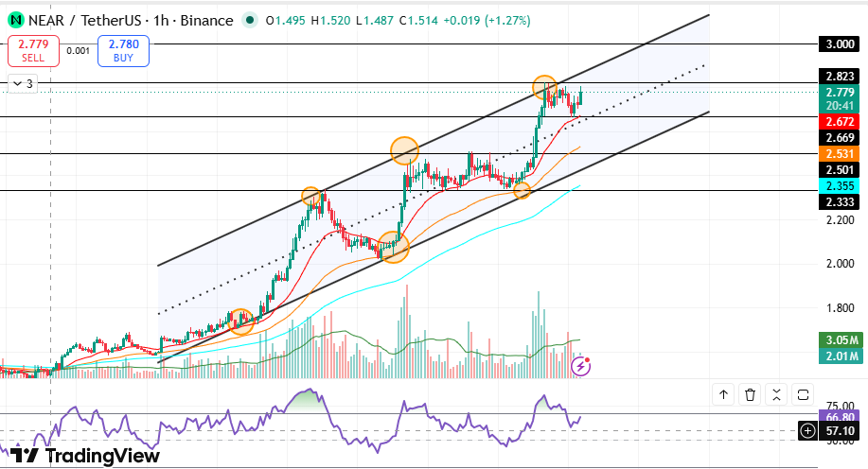The height and width of the screenshot is (469, 868).
Task: Click the orange 2.531 moving average label
Action: coord(840,154)
